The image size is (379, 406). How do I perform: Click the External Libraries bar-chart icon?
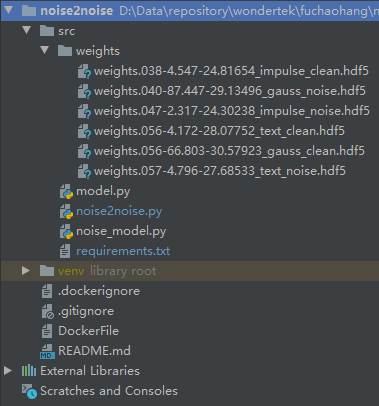point(29,371)
